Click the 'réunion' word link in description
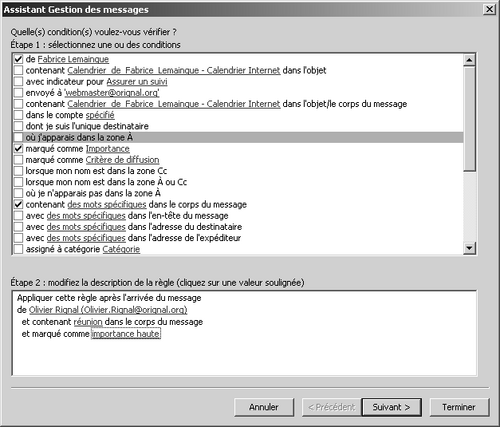Viewport: 500px width, 427px height. coord(88,322)
